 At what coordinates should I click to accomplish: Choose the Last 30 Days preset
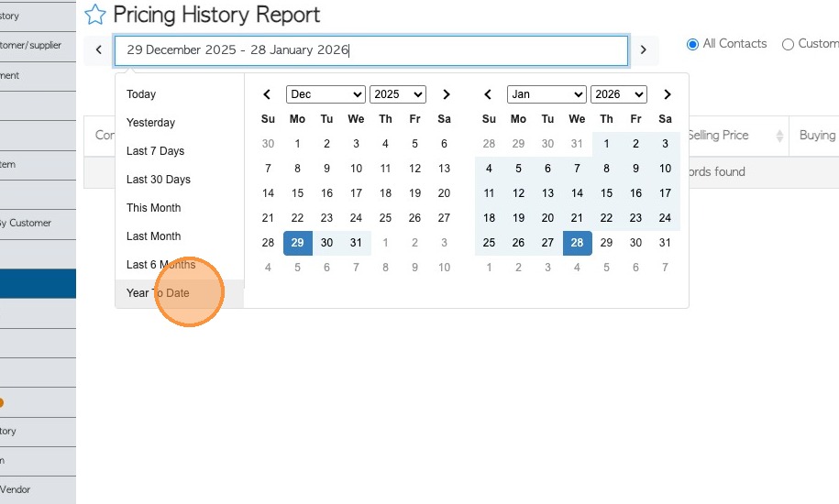pyautogui.click(x=179, y=179)
